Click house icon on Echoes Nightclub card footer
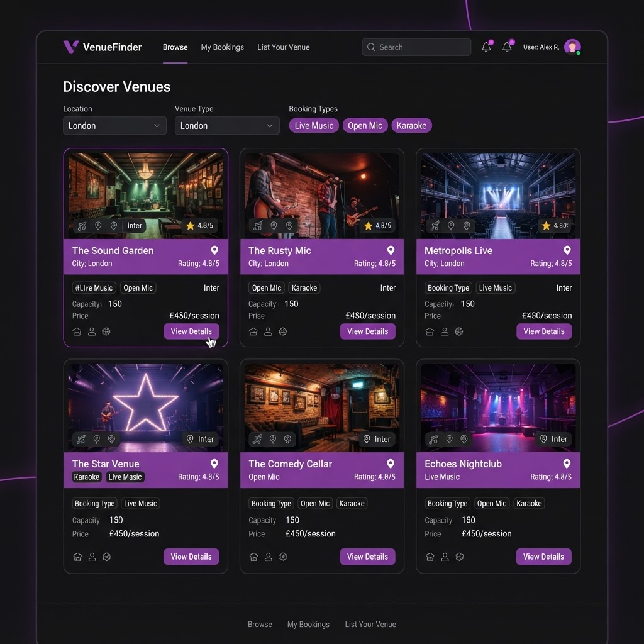 click(x=430, y=557)
